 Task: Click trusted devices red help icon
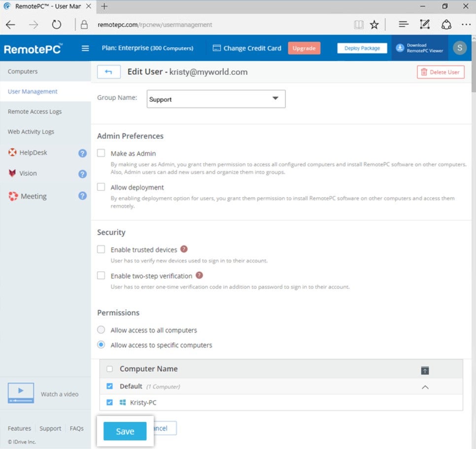(184, 249)
